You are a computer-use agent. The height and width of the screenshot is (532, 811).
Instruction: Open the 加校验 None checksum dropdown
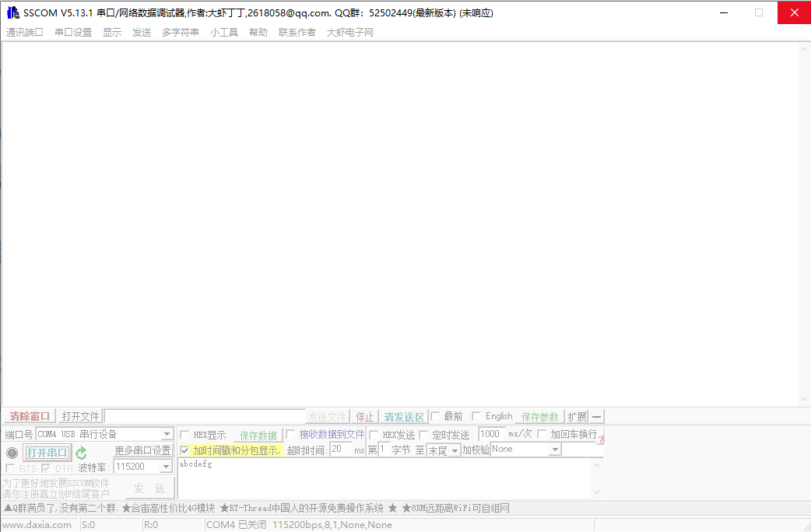point(553,449)
